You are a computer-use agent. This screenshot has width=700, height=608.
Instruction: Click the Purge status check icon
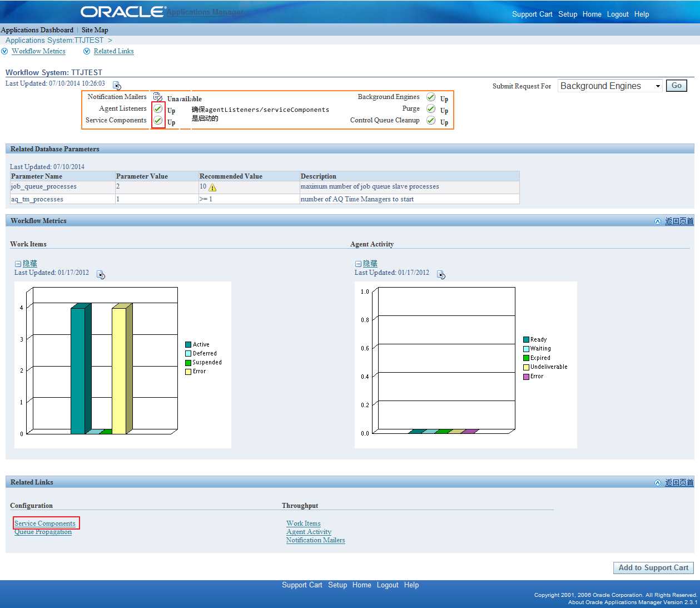[431, 108]
